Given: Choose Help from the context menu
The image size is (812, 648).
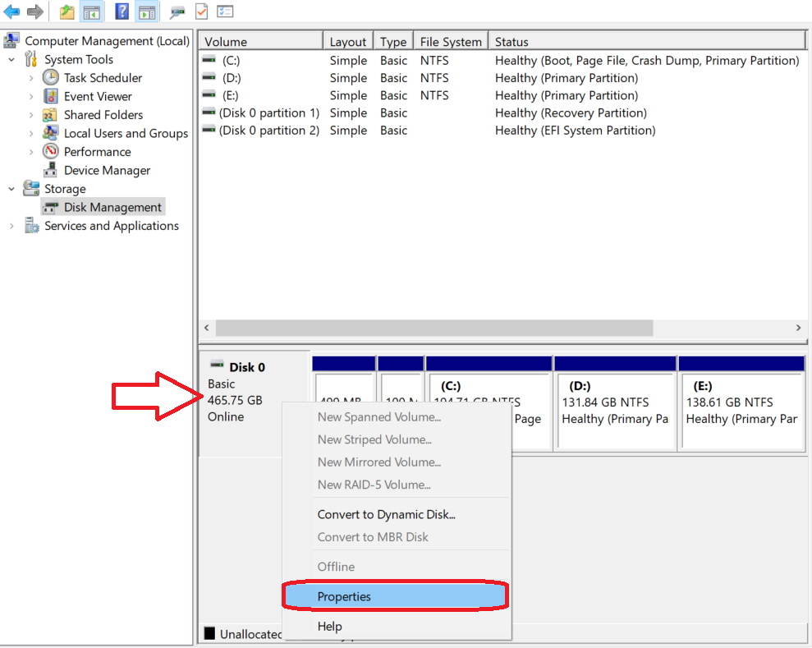Looking at the screenshot, I should tap(397, 627).
